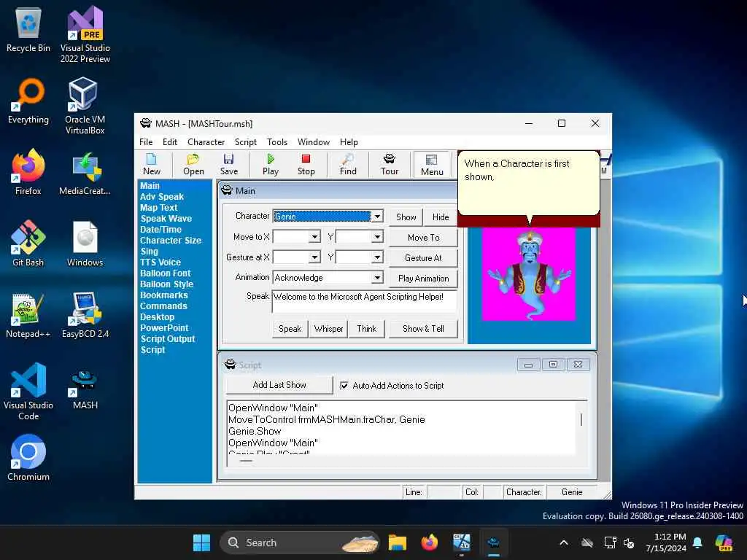Image resolution: width=747 pixels, height=560 pixels.
Task: Expand the Animation dropdown showing Acknowledge
Action: pos(377,278)
